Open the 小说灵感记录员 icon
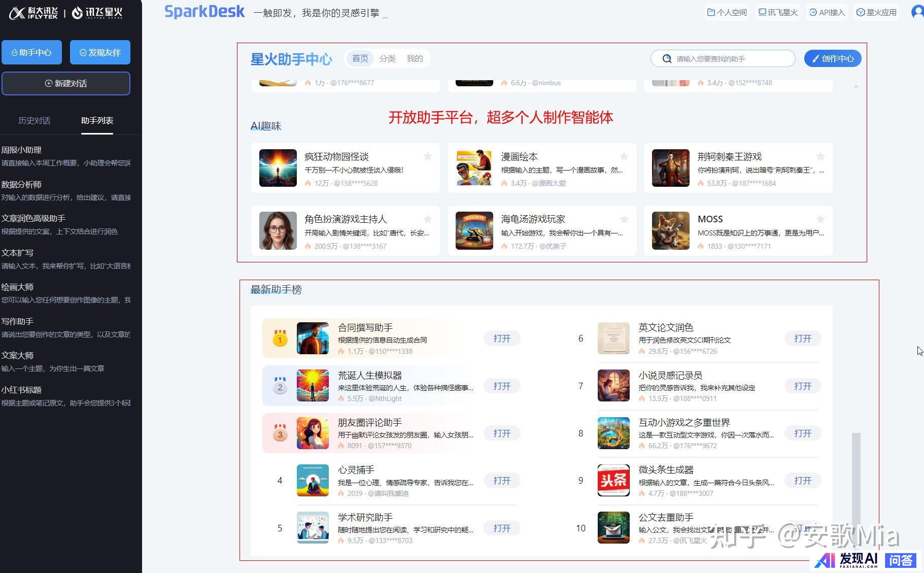Viewport: 924px width, 573px height. click(613, 386)
